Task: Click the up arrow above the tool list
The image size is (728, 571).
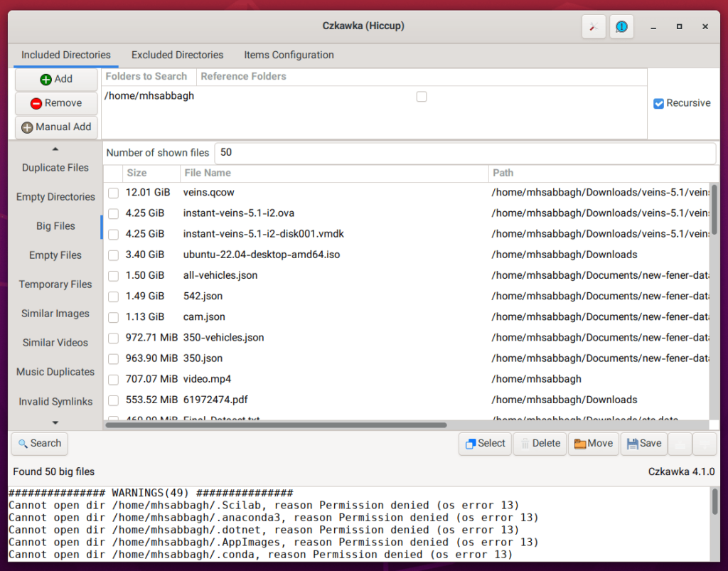Action: [x=55, y=149]
